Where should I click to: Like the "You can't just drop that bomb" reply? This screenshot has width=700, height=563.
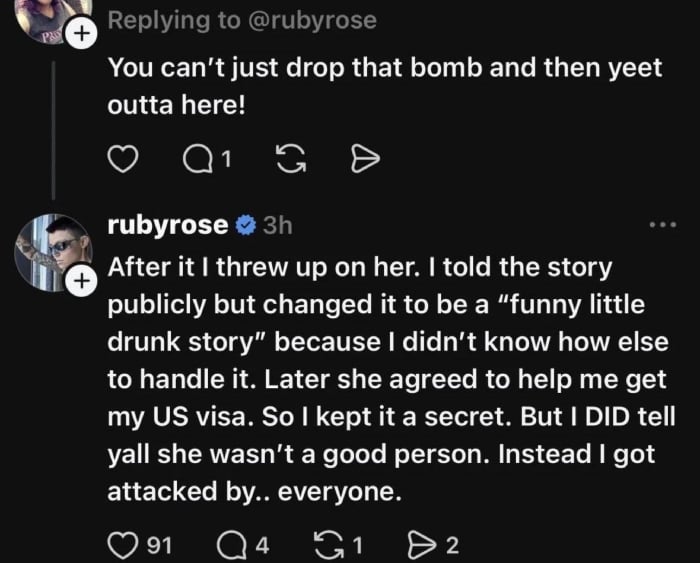tap(122, 158)
